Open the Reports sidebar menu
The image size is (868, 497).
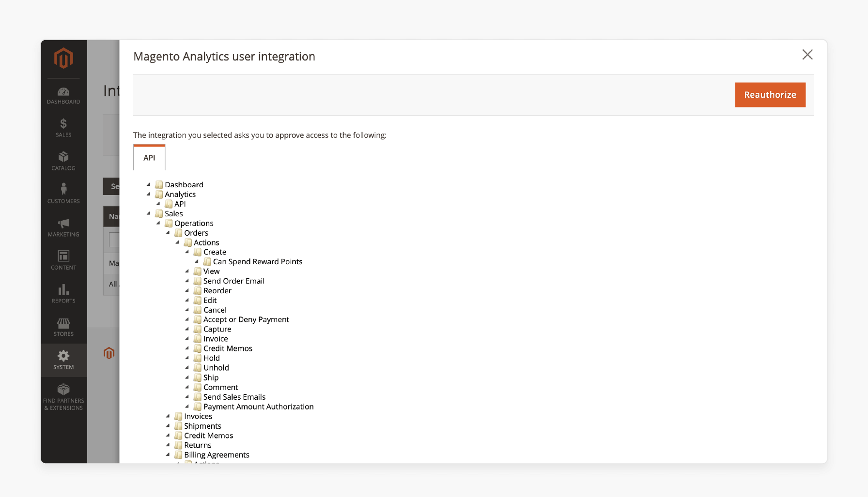pos(63,294)
